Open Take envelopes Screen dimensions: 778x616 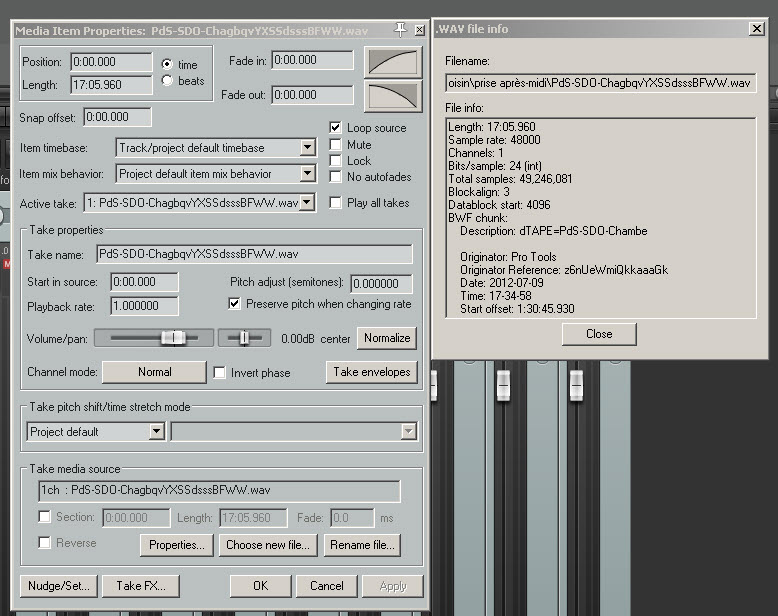click(x=371, y=372)
